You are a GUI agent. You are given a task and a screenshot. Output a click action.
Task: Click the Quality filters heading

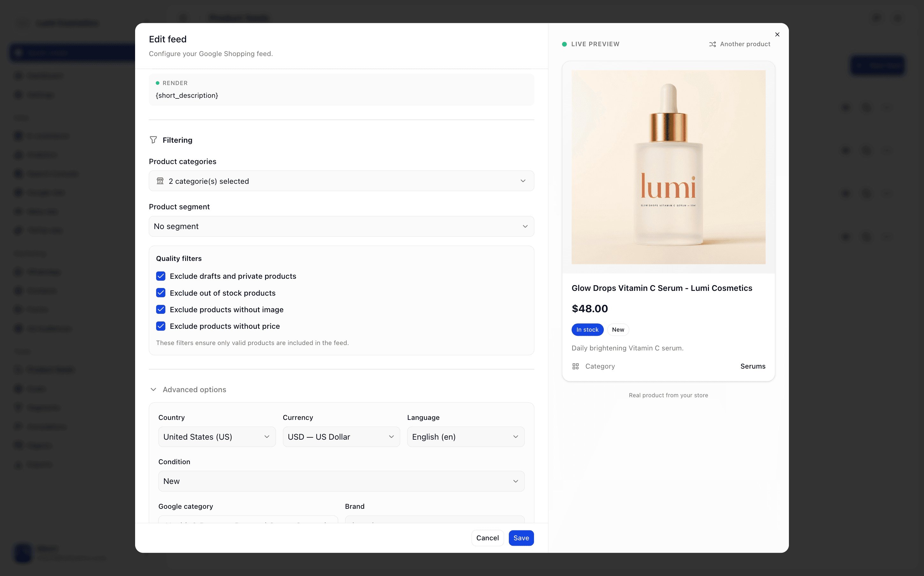pyautogui.click(x=179, y=258)
